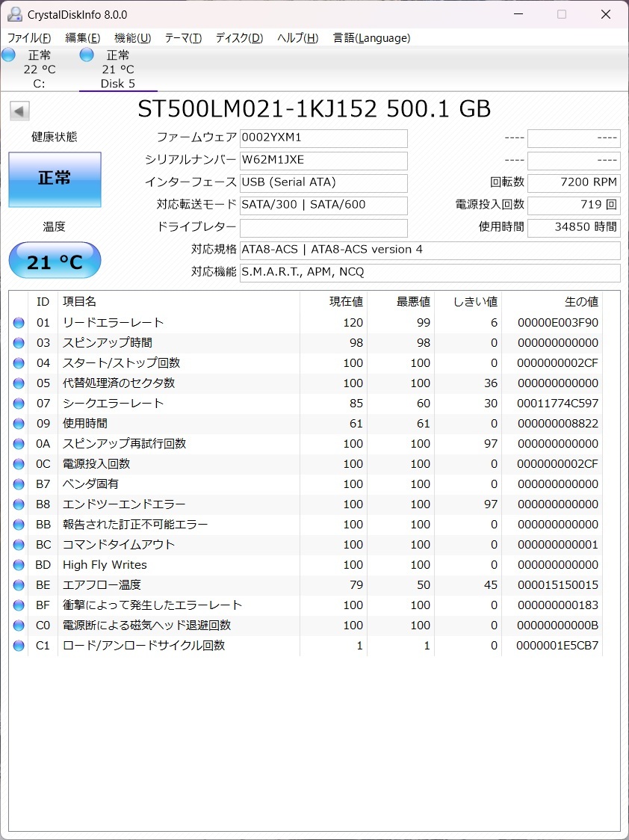Click status orb of row BB 報告された訂正不可能エラー

(19, 525)
